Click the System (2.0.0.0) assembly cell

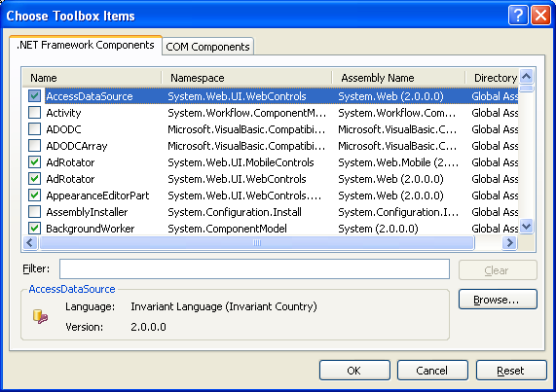pyautogui.click(x=378, y=229)
